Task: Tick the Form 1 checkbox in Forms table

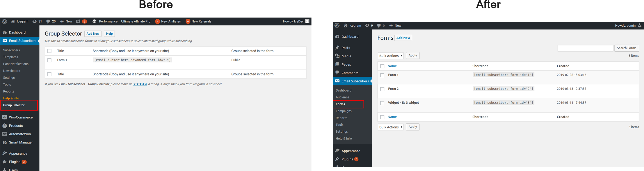Action: point(382,75)
